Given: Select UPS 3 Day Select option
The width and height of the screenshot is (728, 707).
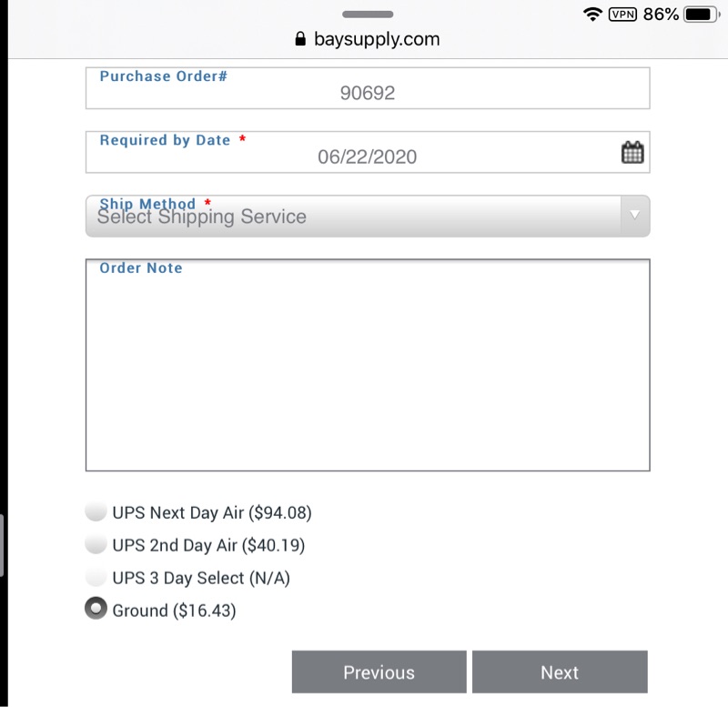Looking at the screenshot, I should click(96, 578).
